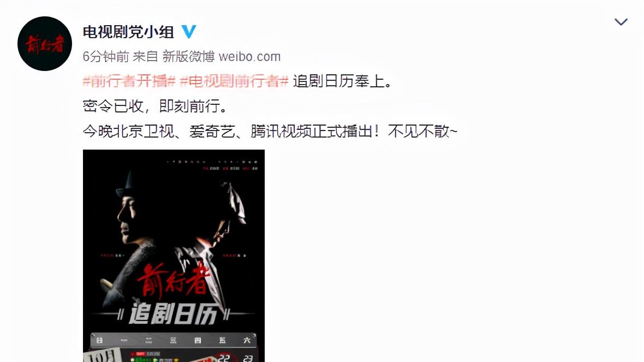Viewport: 644px width, 362px height.
Task: Click the 六 weekday header in the calendar
Action: [247, 340]
